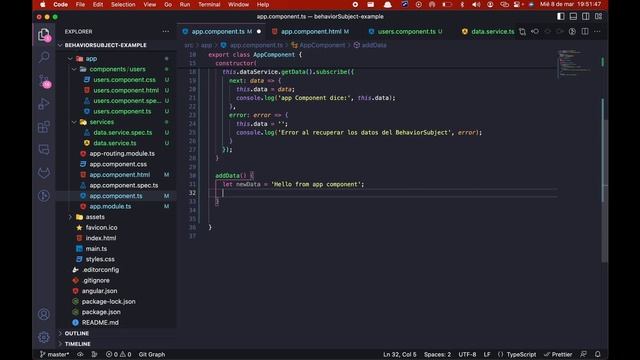Collapse the components/users folder
Viewport: 640px width, 360px height.
(117, 69)
